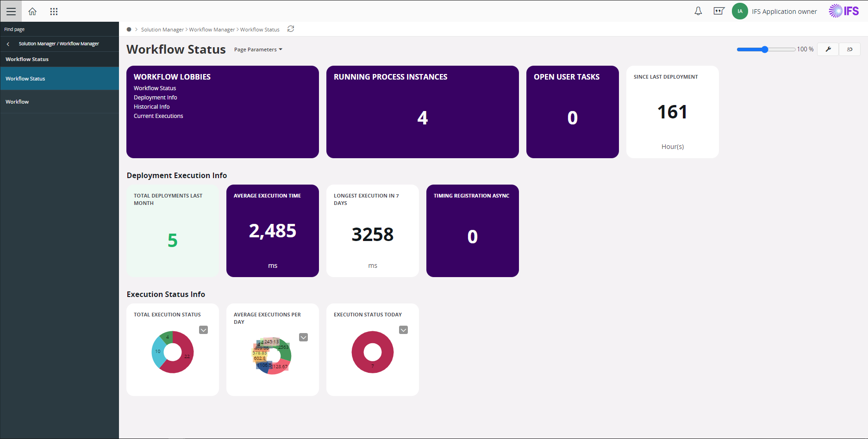Open the apps grid launcher
Image resolution: width=868 pixels, height=439 pixels.
(x=54, y=11)
